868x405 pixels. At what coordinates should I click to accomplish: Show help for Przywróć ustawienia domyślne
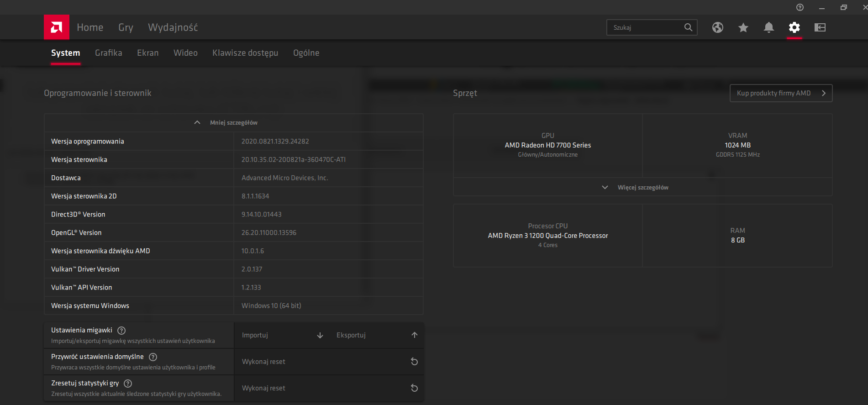tap(153, 357)
